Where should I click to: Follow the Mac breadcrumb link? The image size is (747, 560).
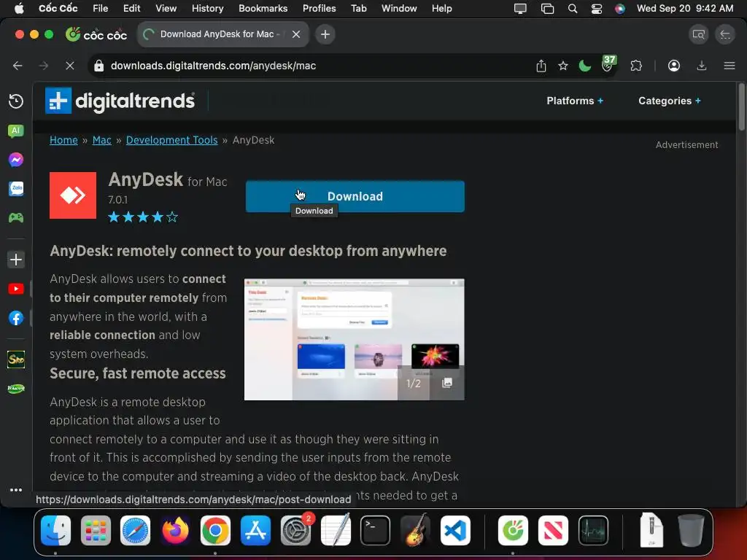[x=102, y=140]
